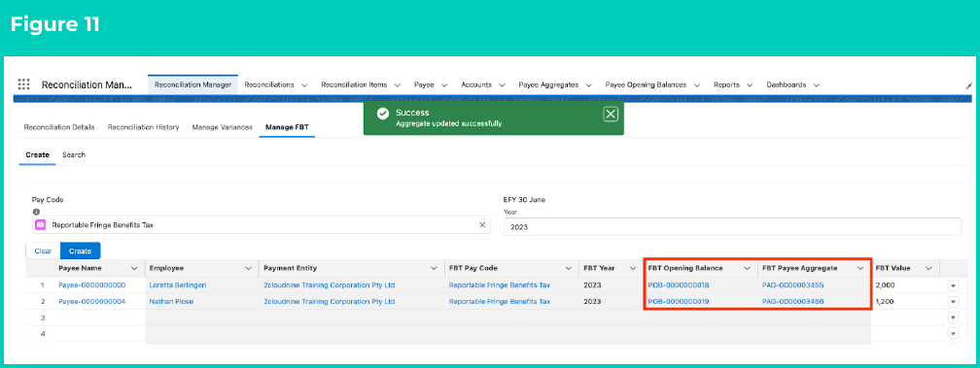This screenshot has width=980, height=368.
Task: Open Dashboards tab dropdown chevron
Action: (816, 84)
